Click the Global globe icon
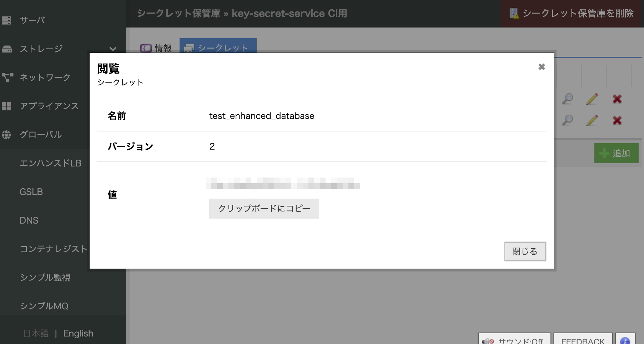 pyautogui.click(x=6, y=135)
